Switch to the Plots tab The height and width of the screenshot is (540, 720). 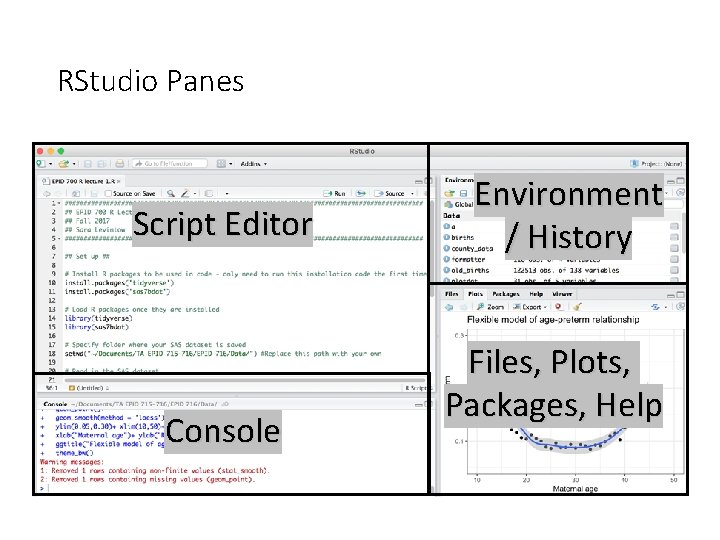click(475, 294)
